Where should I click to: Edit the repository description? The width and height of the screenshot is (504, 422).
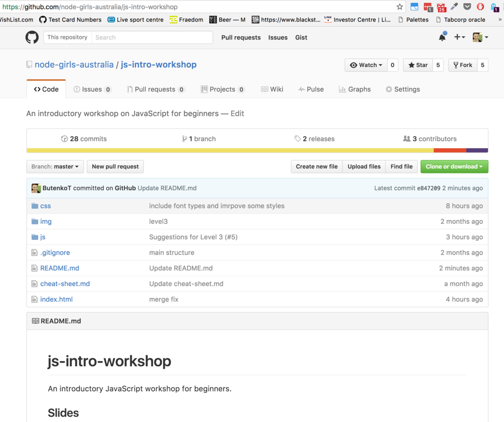tap(237, 113)
